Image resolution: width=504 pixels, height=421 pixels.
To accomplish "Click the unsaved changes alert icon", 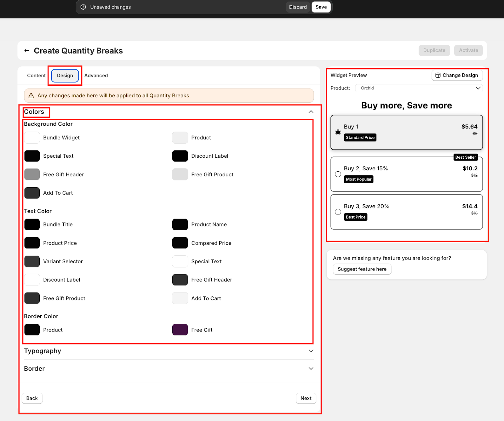I will [83, 7].
